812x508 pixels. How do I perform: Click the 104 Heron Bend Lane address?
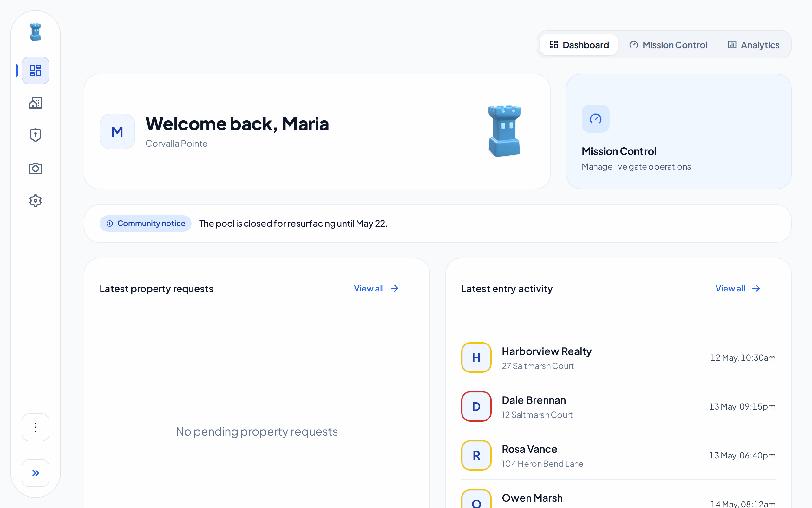[x=542, y=464]
